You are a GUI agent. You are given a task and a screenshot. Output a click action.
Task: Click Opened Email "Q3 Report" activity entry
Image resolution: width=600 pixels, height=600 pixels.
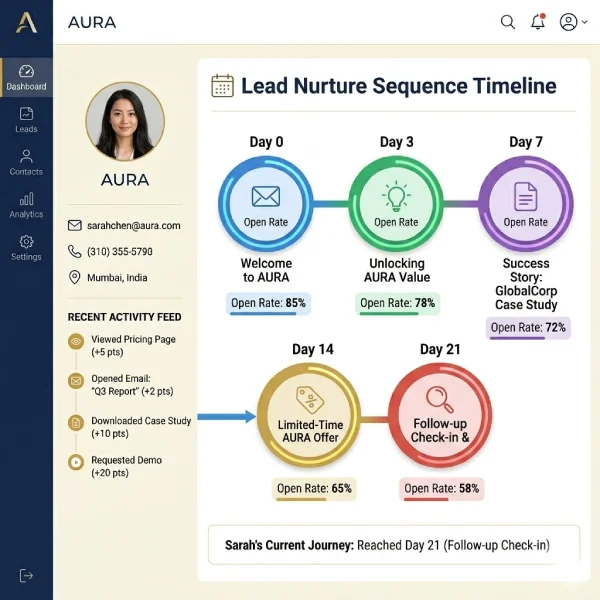pyautogui.click(x=132, y=385)
